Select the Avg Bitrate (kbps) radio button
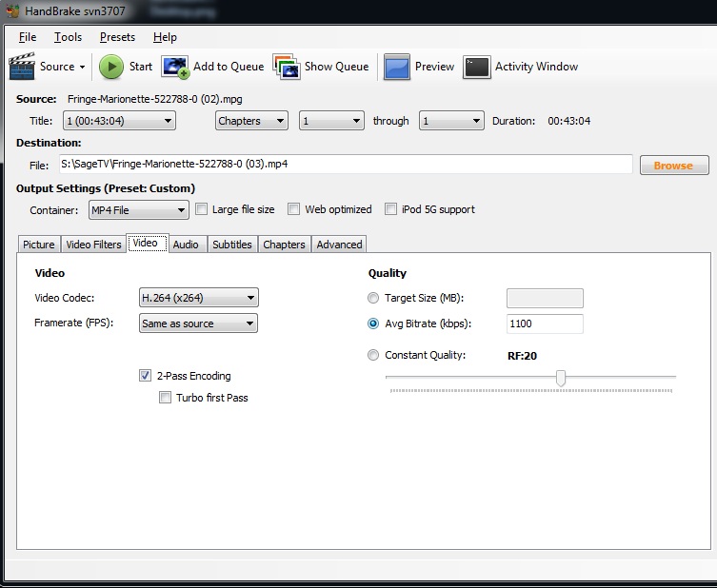 point(373,323)
